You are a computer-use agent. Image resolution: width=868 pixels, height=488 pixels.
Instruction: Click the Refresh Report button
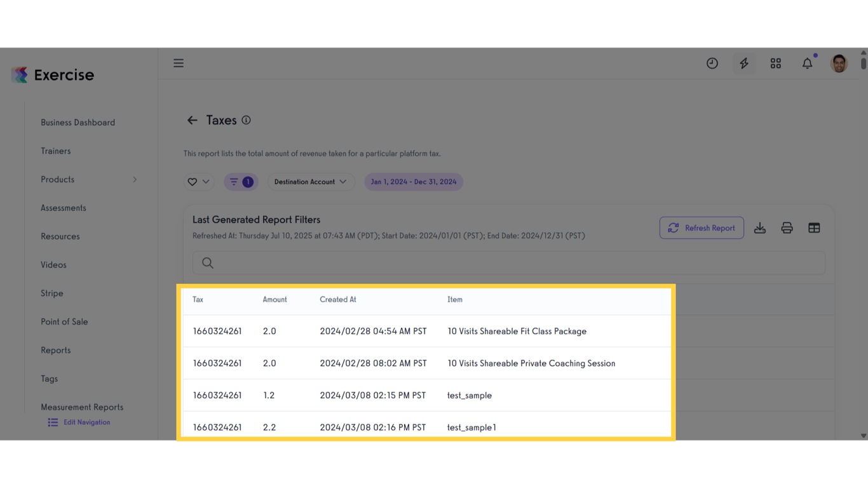(702, 228)
